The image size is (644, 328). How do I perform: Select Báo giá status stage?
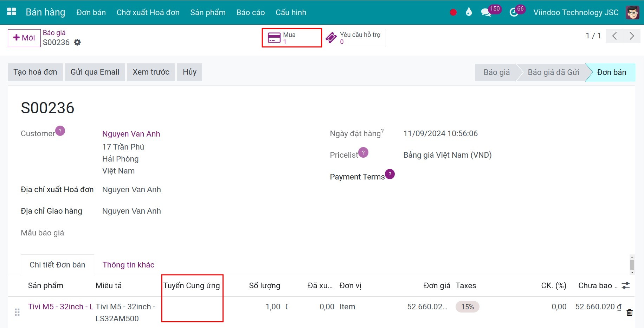tap(496, 72)
